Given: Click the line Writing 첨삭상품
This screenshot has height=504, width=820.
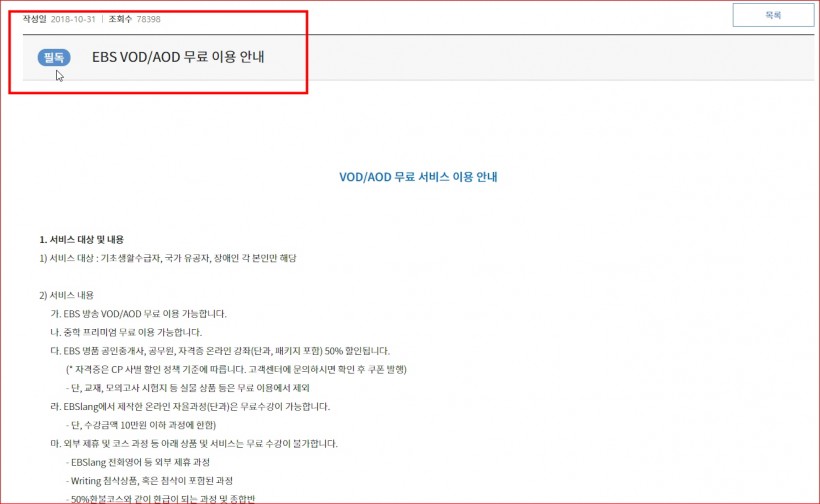Looking at the screenshot, I should pos(149,480).
